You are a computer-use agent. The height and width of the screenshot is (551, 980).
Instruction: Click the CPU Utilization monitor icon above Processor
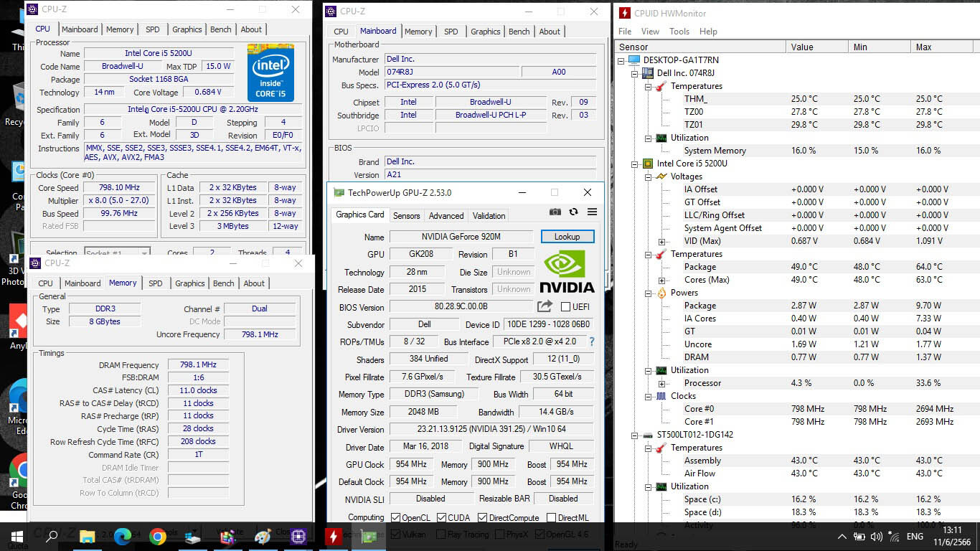pyautogui.click(x=661, y=370)
